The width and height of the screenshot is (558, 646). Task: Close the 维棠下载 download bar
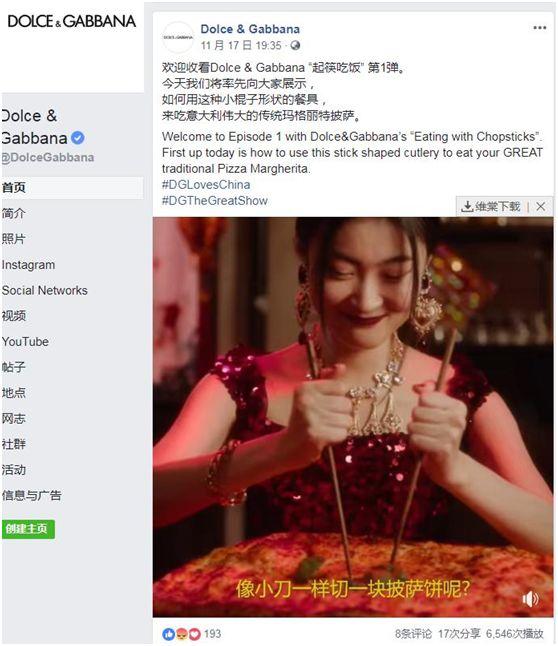coord(541,206)
